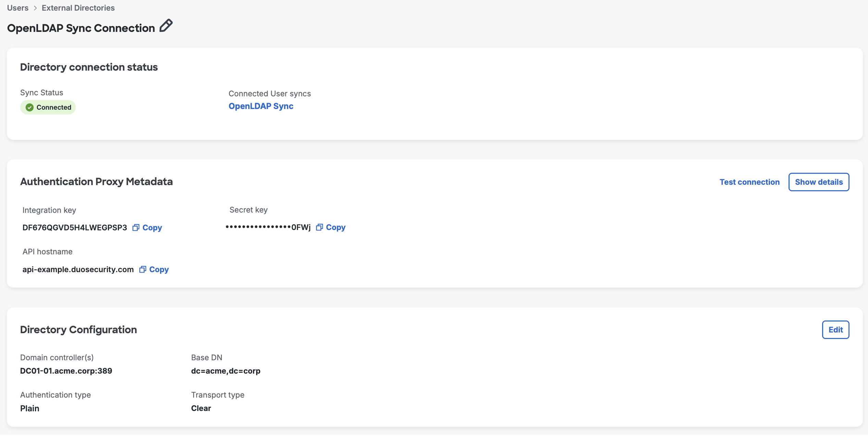Click the Domain controller(s) label
Viewport: 868px width, 436px height.
(x=57, y=358)
